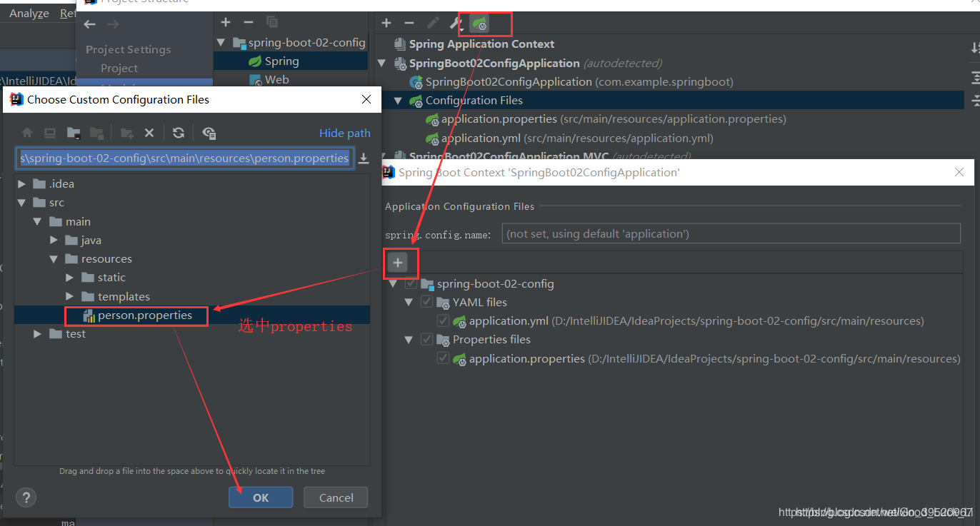Select the java folder row
980x526 pixels.
click(192, 241)
